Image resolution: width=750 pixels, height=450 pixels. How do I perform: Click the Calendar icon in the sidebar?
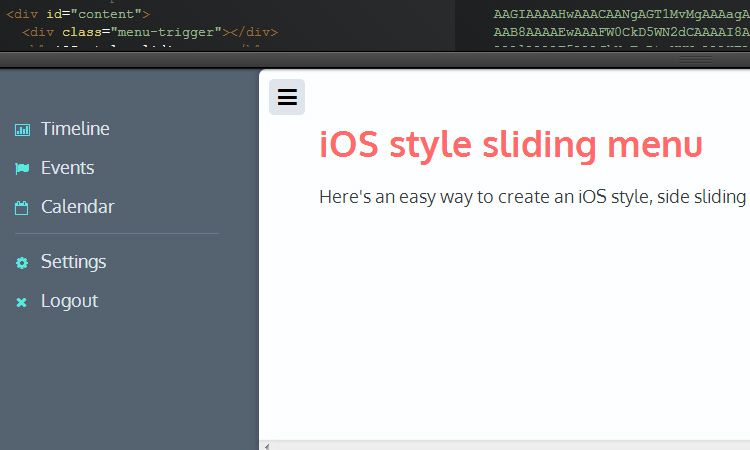(x=22, y=208)
